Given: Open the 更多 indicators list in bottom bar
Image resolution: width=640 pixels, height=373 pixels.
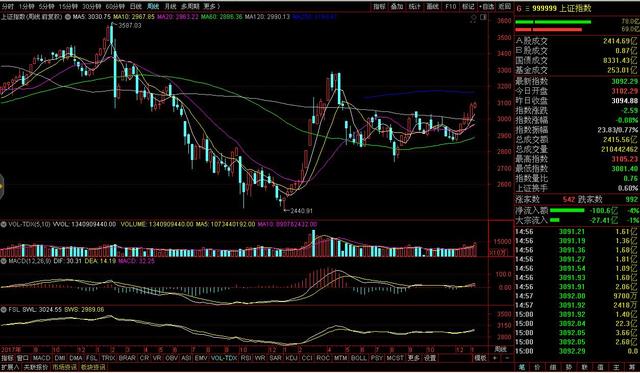Looking at the screenshot, I should click(413, 358).
